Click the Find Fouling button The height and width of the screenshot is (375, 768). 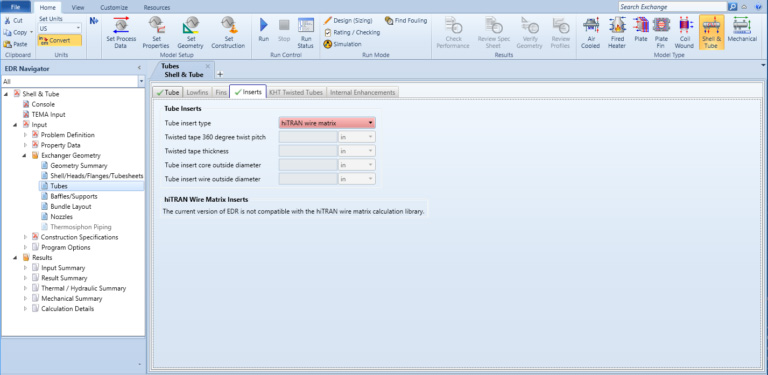[406, 21]
